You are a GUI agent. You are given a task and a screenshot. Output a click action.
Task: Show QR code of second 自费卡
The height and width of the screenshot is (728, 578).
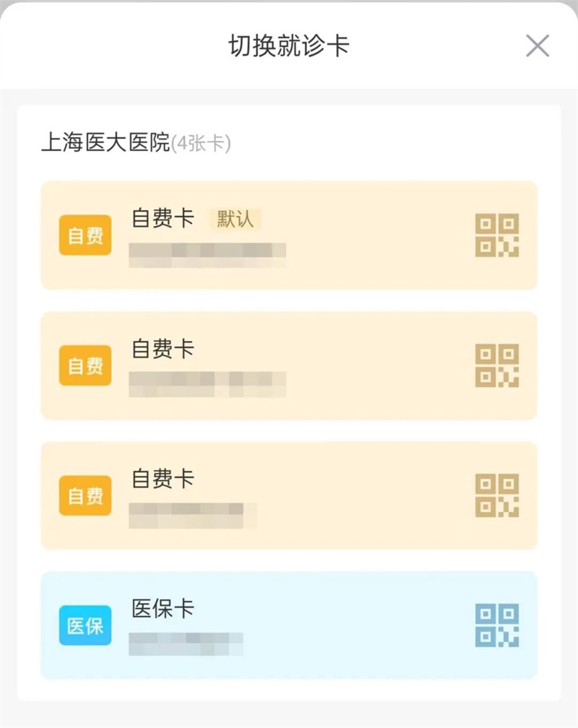(497, 365)
